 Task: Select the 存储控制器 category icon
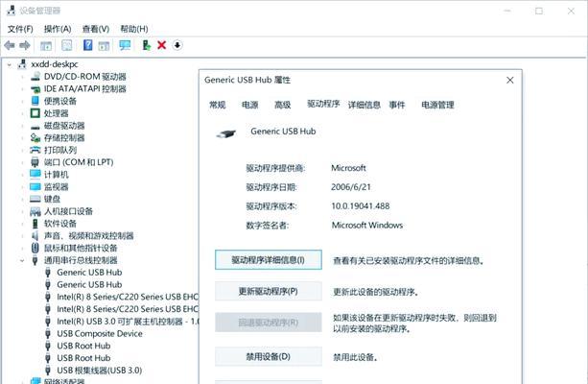[35, 137]
